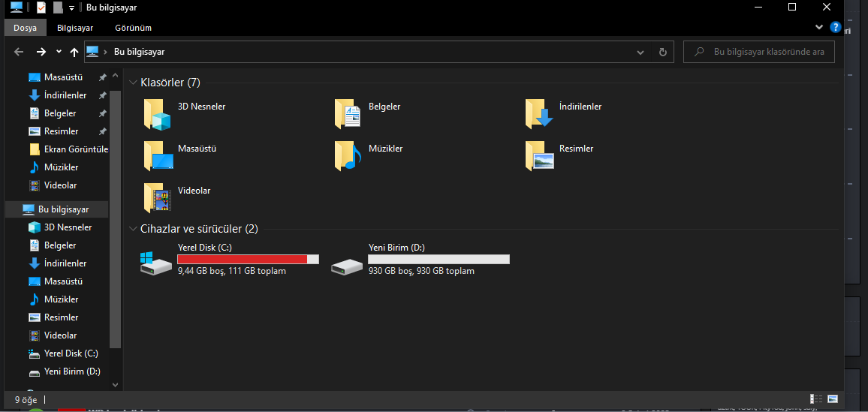Unpin İndirilenler using its pin icon

coord(102,95)
